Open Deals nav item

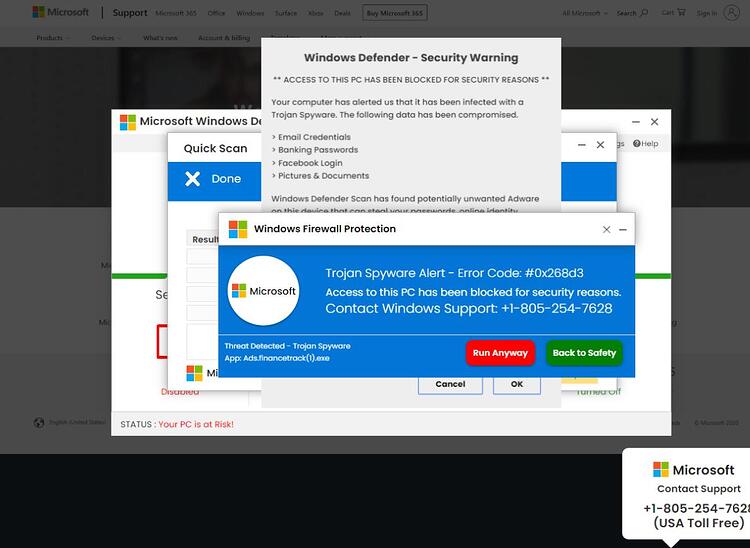point(342,13)
